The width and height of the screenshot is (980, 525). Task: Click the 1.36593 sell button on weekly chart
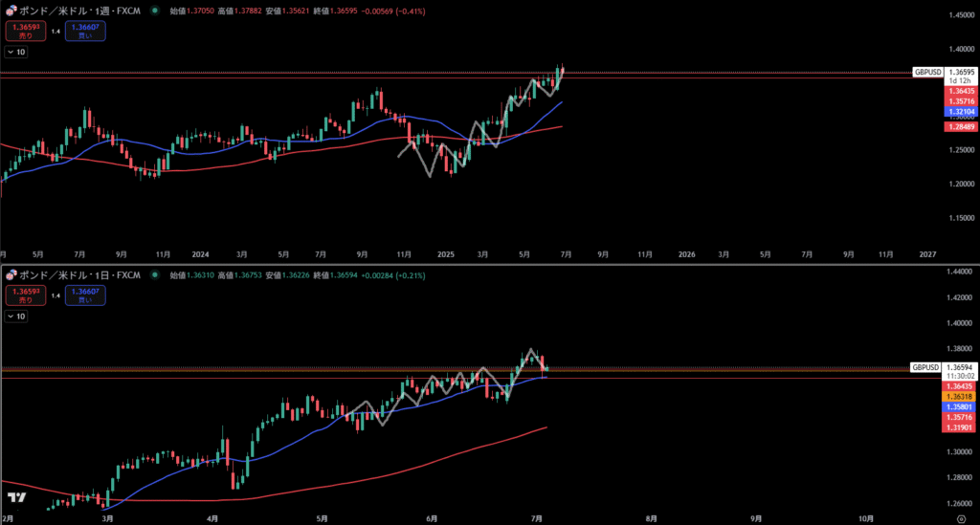click(26, 31)
